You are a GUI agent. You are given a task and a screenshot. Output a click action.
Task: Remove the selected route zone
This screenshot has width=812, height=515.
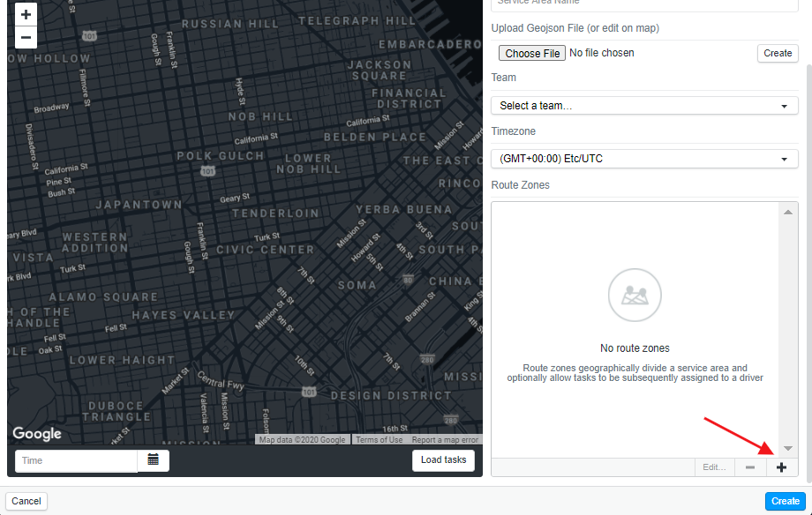tap(750, 467)
